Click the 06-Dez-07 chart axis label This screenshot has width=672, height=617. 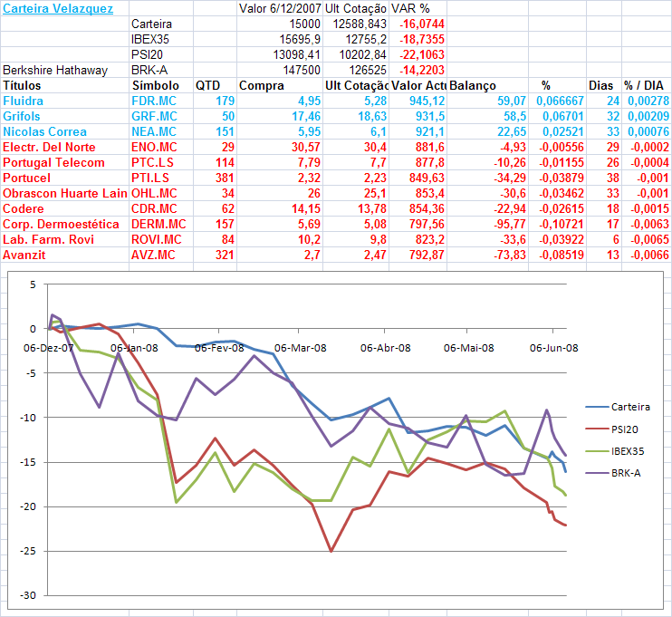[48, 348]
